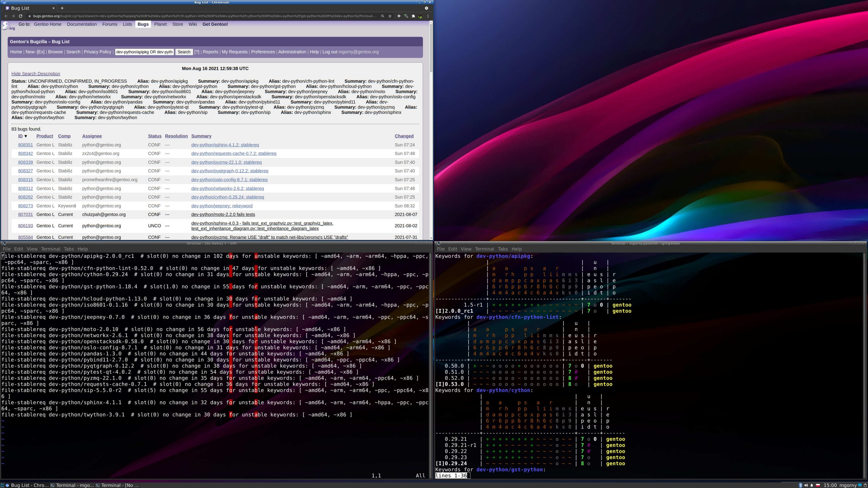The width and height of the screenshot is (868, 488).
Task: Click the 15:00 clock in the panel
Action: point(830,485)
